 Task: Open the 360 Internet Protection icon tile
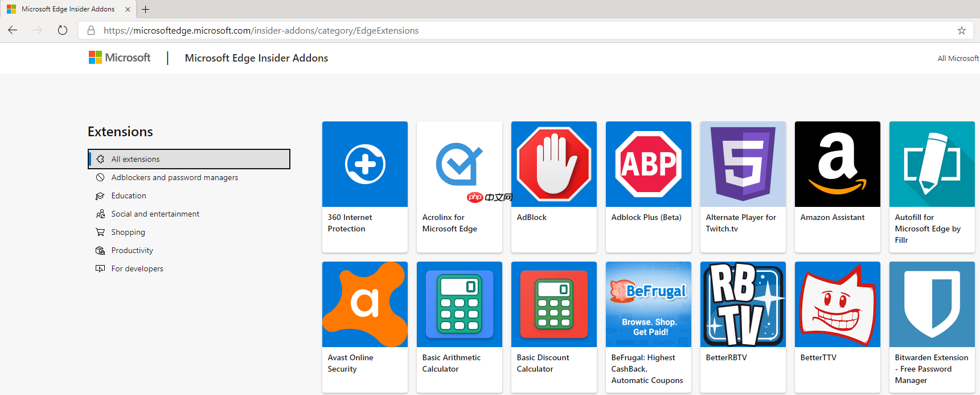365,164
